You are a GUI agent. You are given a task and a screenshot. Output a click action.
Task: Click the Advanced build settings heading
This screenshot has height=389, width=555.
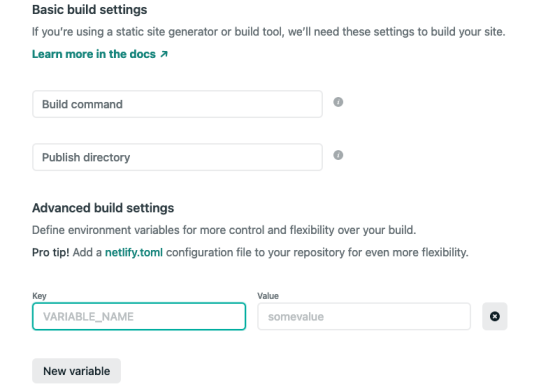tap(103, 208)
